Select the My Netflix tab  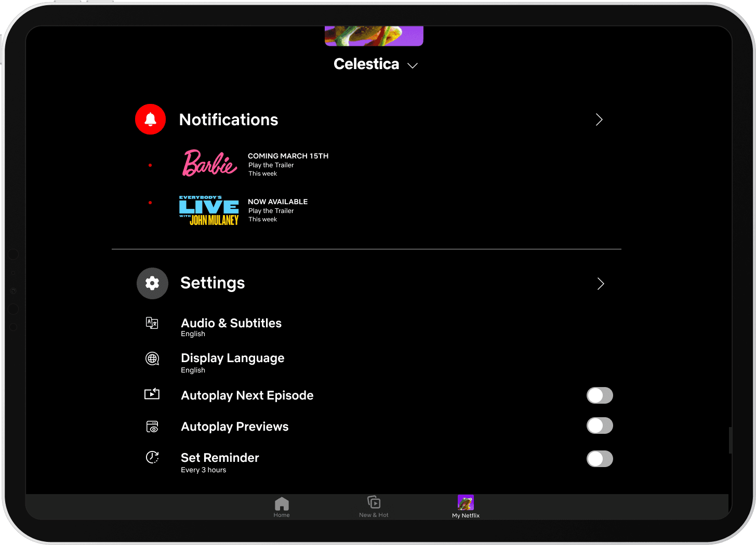(x=466, y=507)
